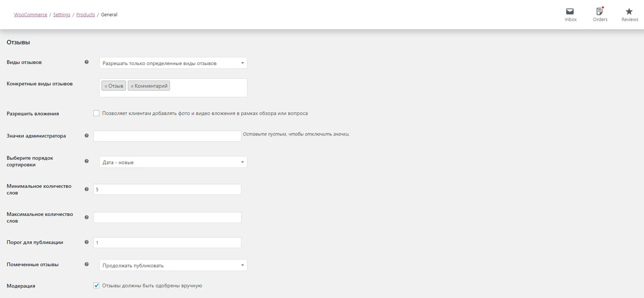644x298 pixels.
Task: Go to Products breadcrumb link
Action: (x=86, y=15)
